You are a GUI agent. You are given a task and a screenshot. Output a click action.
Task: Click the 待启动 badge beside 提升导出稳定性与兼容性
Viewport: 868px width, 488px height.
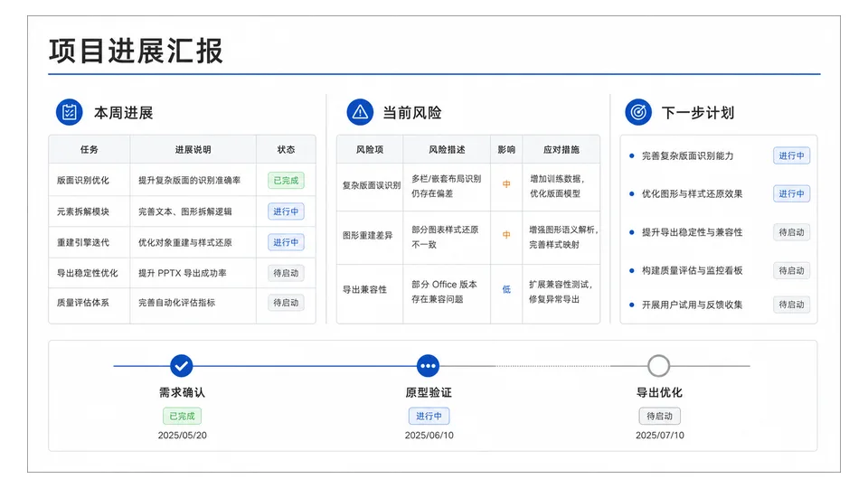(792, 232)
